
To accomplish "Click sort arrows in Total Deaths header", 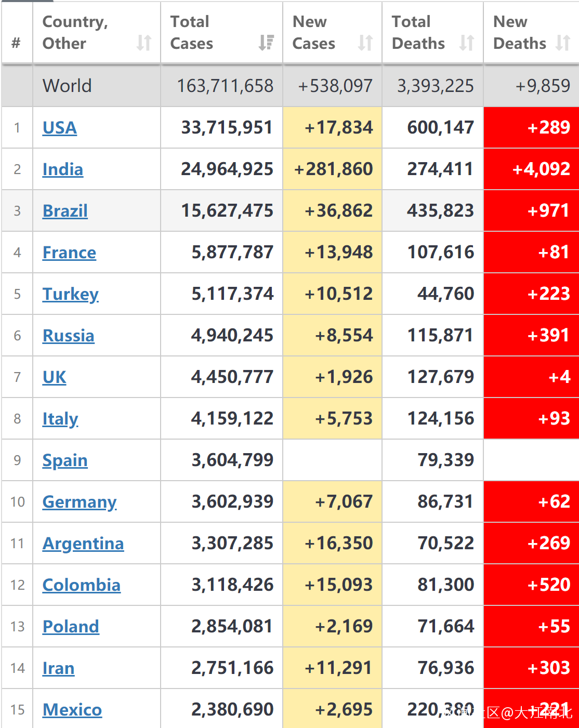I will (x=467, y=43).
